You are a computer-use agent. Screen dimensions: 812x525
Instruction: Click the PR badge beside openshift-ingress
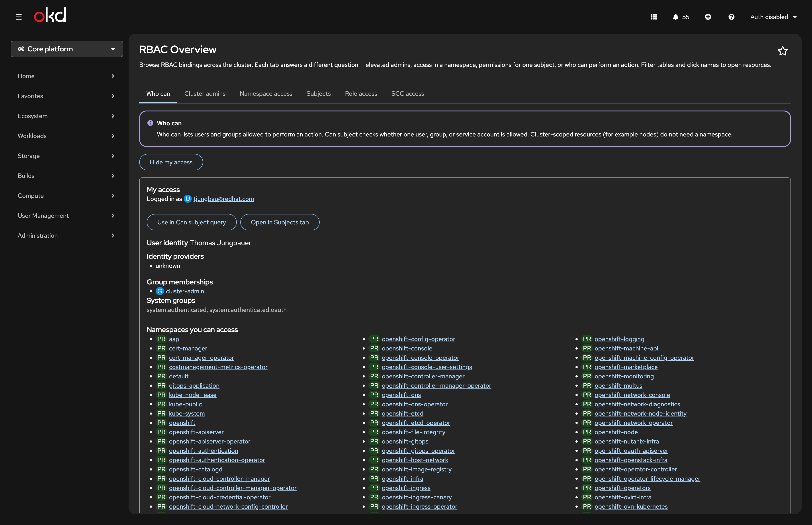point(374,488)
